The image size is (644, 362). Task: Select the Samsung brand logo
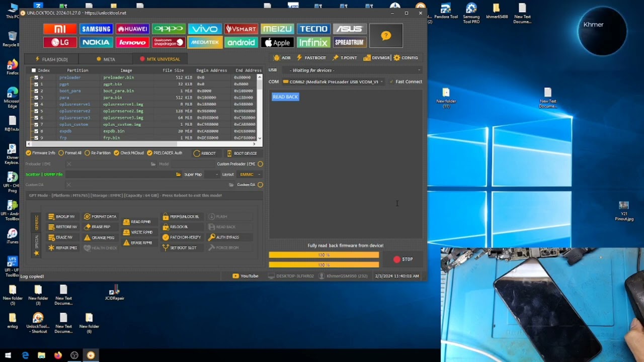[x=96, y=29]
